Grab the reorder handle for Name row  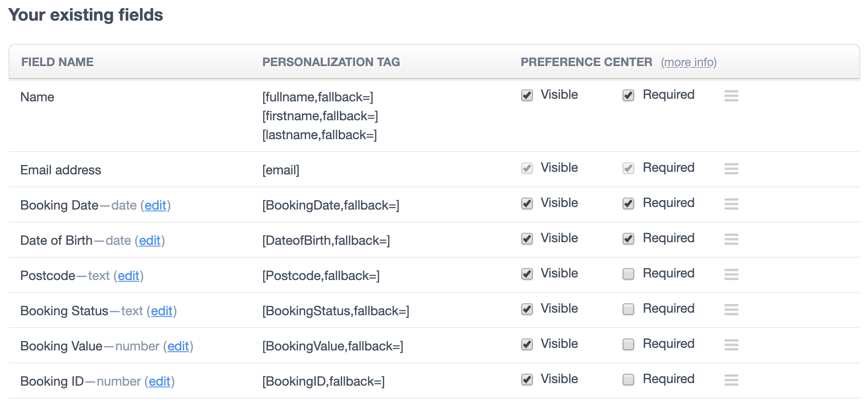coord(731,96)
